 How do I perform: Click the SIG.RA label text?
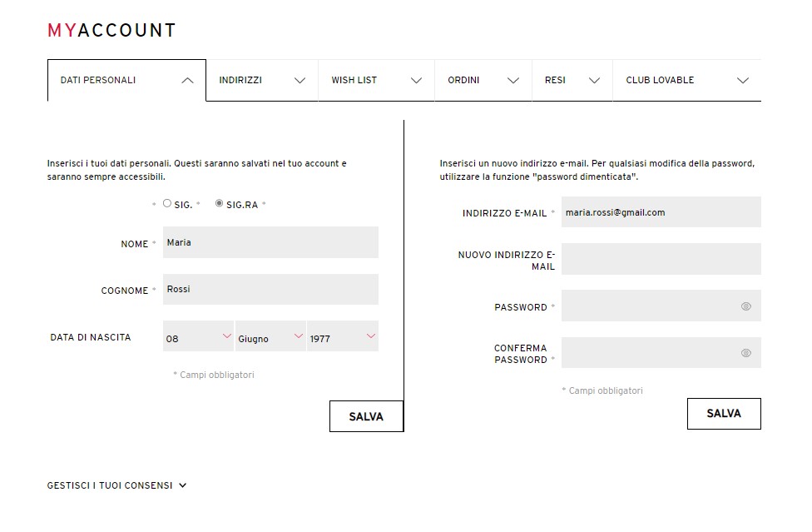pos(242,205)
